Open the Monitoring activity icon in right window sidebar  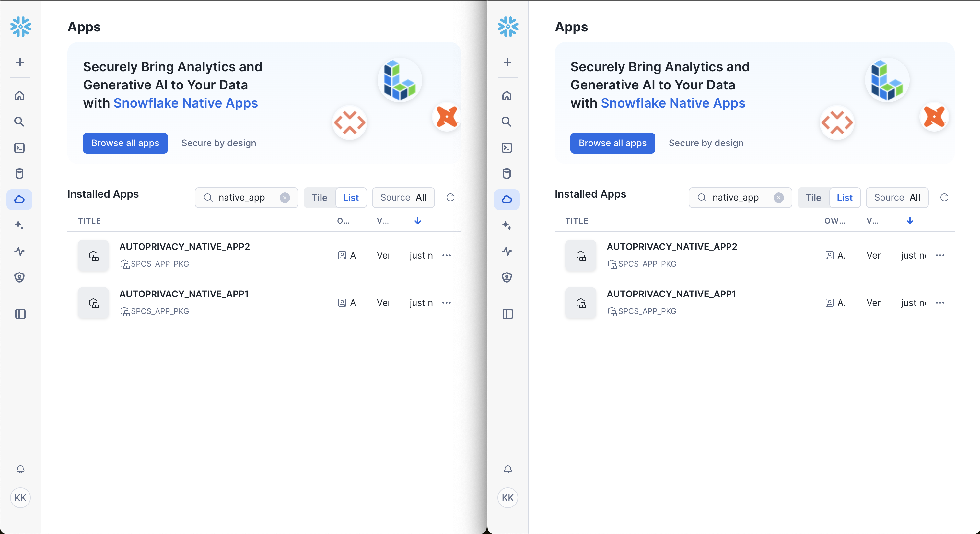[507, 251]
